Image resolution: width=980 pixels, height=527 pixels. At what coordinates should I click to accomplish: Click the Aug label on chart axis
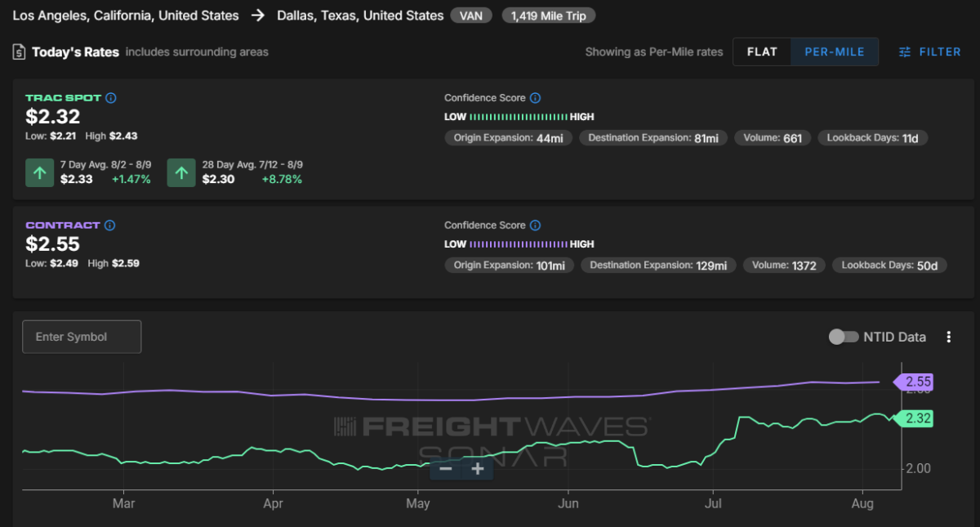pyautogui.click(x=863, y=503)
